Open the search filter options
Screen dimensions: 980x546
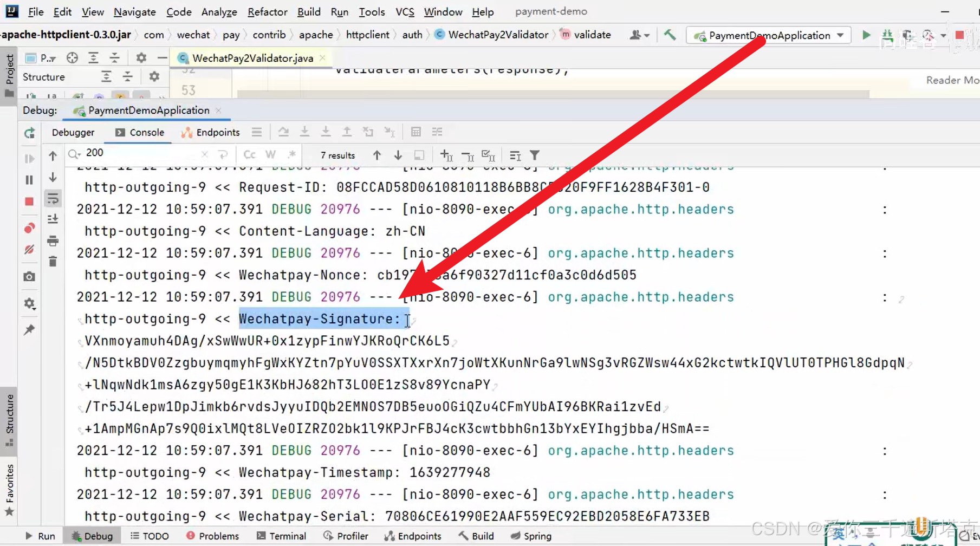point(535,155)
